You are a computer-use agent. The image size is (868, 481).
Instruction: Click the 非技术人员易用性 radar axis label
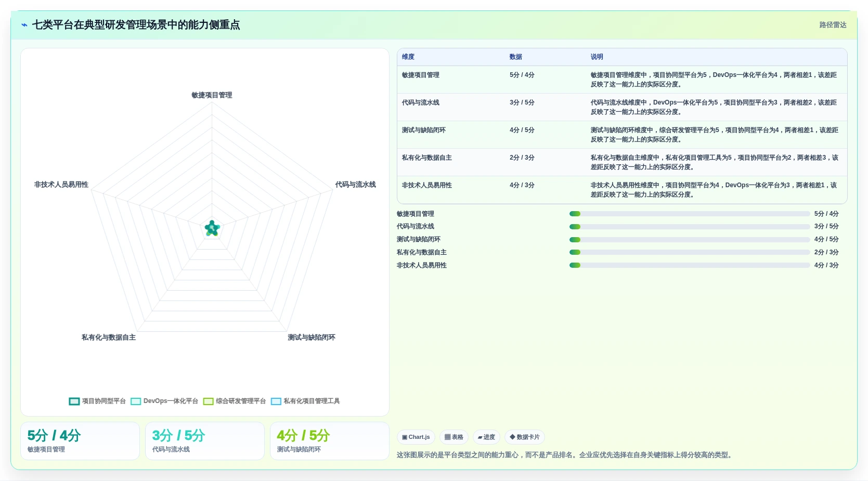61,185
